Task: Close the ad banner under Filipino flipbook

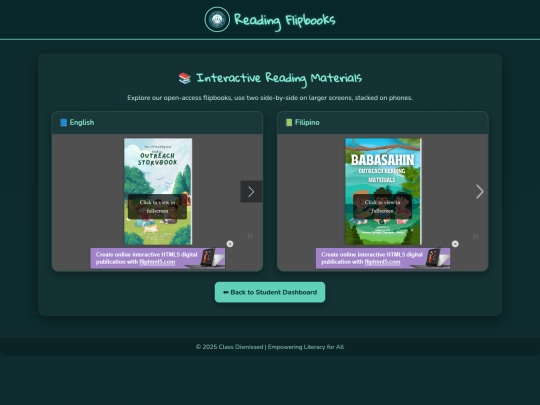Action: pyautogui.click(x=455, y=244)
